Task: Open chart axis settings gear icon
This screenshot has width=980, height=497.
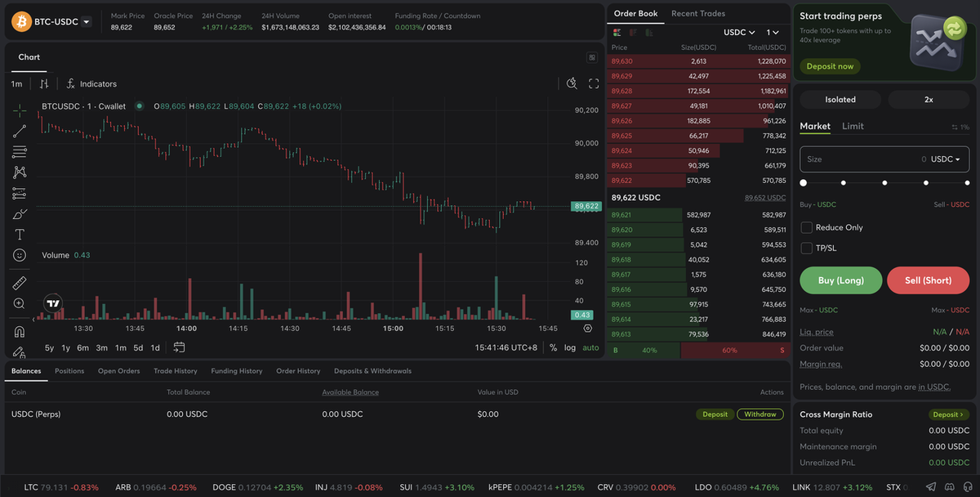Action: tap(588, 328)
